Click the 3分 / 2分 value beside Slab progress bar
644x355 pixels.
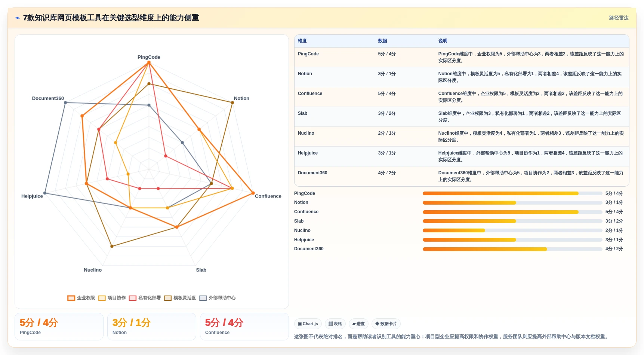(614, 221)
